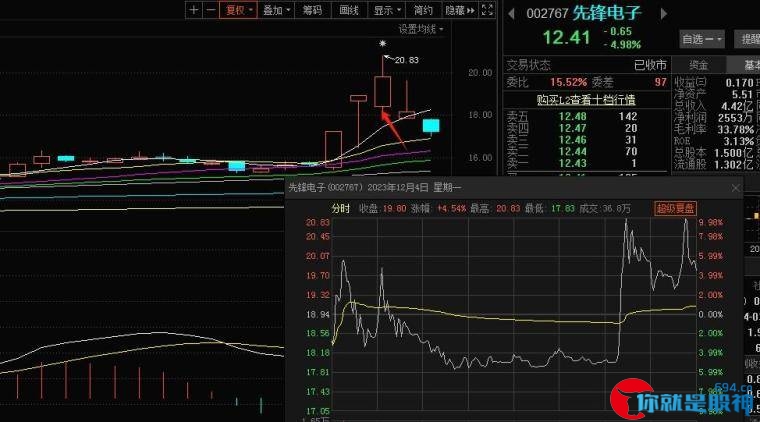Open the 复权 adjustment dropdown

click(x=238, y=10)
